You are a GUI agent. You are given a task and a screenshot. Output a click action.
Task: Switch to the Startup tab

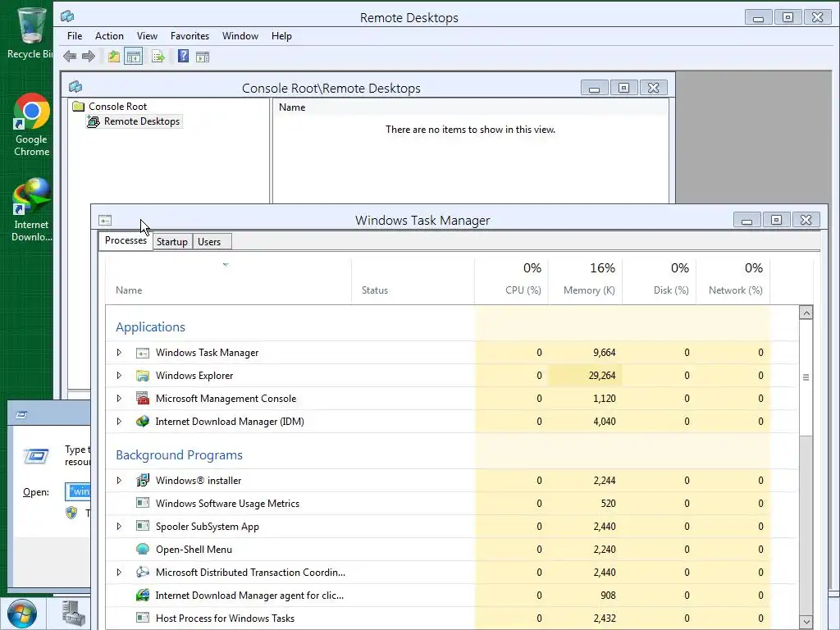172,242
